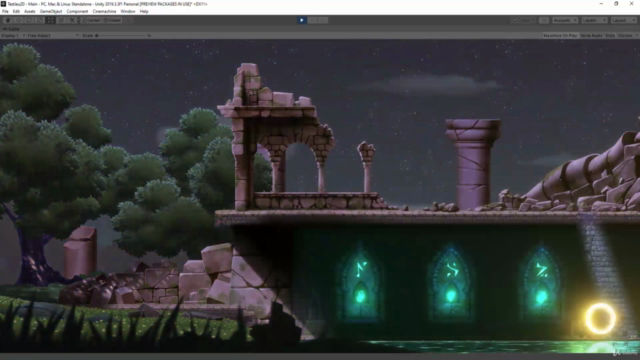Viewport: 640px width, 360px height.
Task: Open the Collab dropdown
Action: (x=524, y=20)
